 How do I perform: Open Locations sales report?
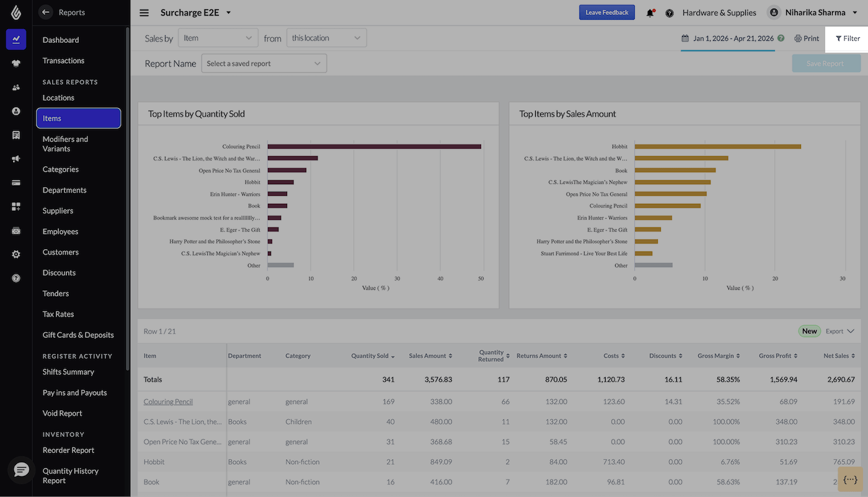click(x=58, y=98)
